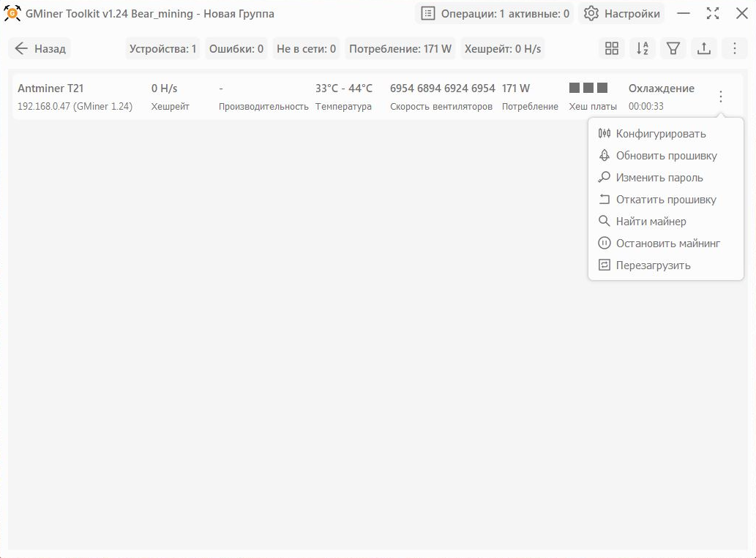Click the list icon inside Операции button
Image resolution: width=756 pixels, height=558 pixels.
[427, 13]
